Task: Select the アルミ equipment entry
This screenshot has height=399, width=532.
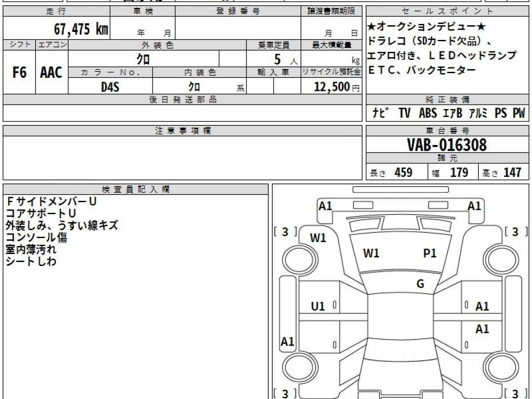Action: 478,113
